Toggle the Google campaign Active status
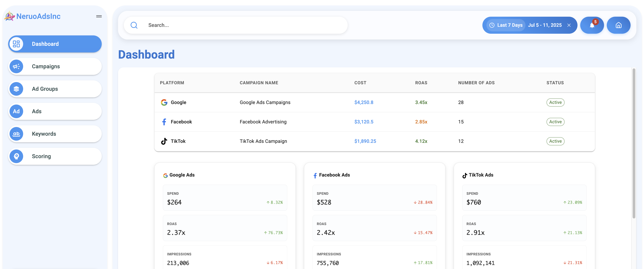This screenshot has height=269, width=644. (556, 102)
